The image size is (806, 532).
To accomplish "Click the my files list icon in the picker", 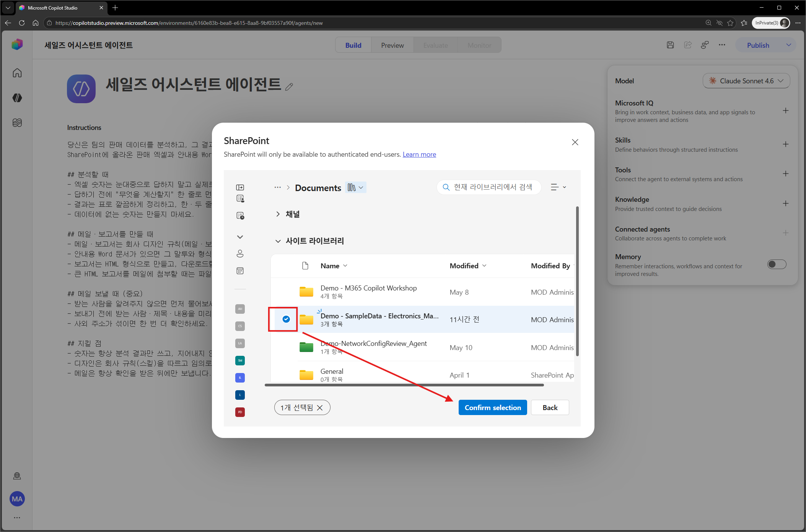I will [x=240, y=199].
